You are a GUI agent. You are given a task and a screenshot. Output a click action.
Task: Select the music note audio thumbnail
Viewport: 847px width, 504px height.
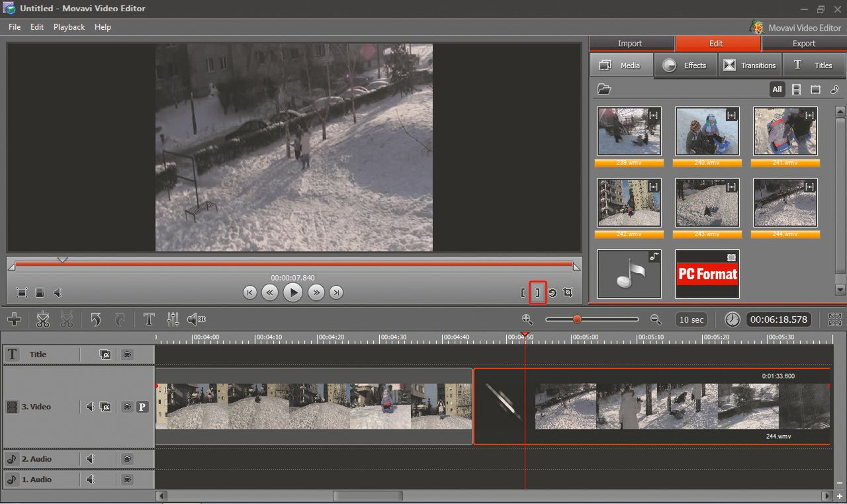[x=629, y=274]
